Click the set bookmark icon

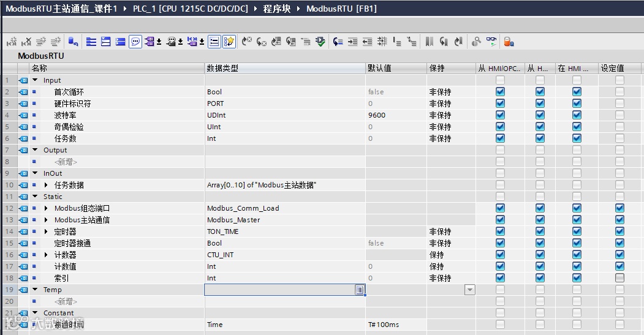coord(429,42)
